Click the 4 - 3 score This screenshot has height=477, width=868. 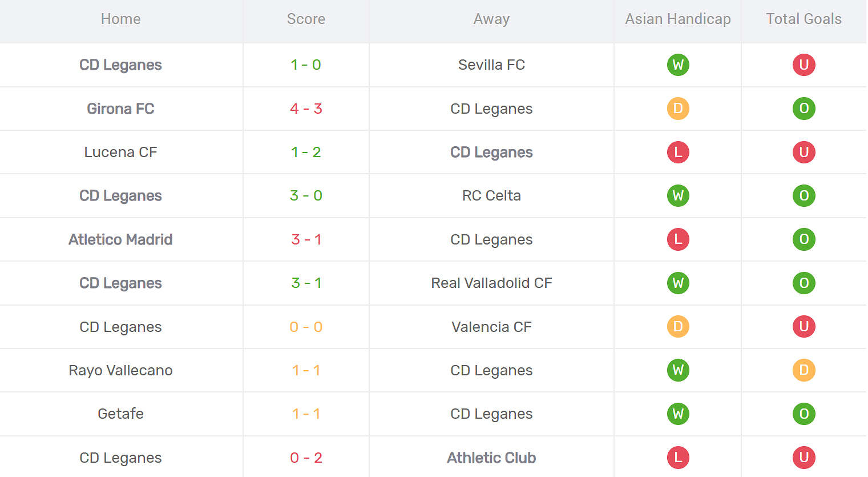[306, 109]
